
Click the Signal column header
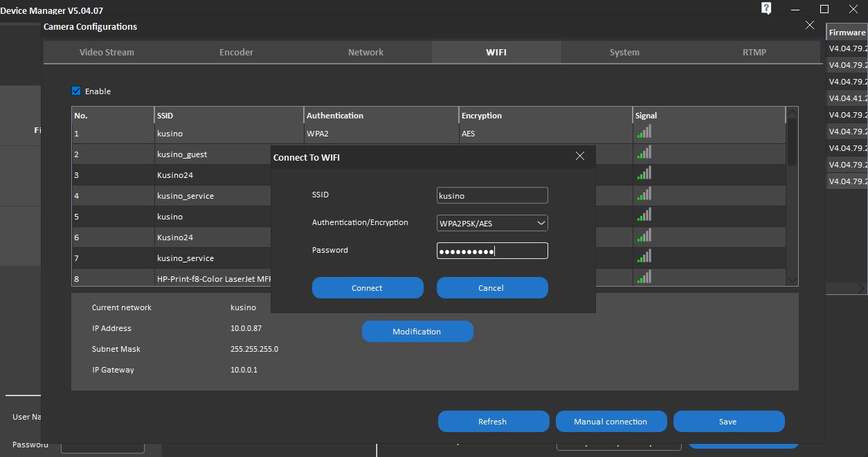[x=709, y=115]
